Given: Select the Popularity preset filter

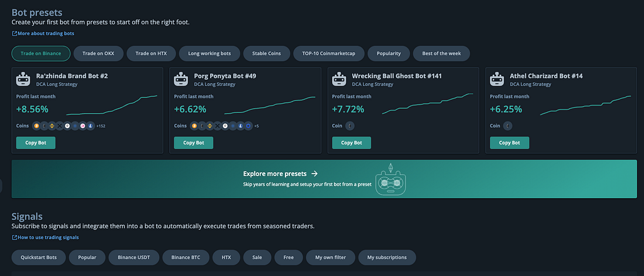Looking at the screenshot, I should 389,53.
